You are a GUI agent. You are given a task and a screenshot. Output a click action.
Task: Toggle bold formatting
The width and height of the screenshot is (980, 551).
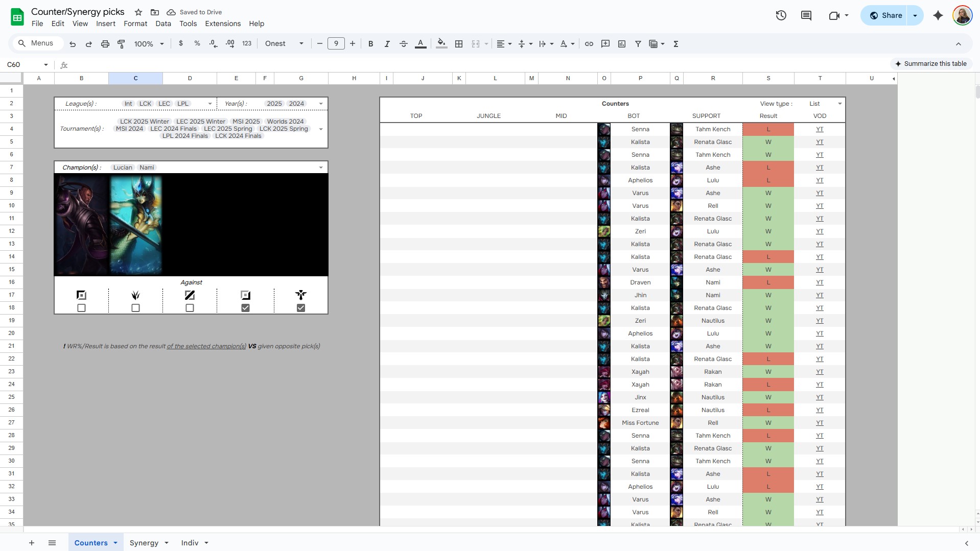click(x=371, y=44)
